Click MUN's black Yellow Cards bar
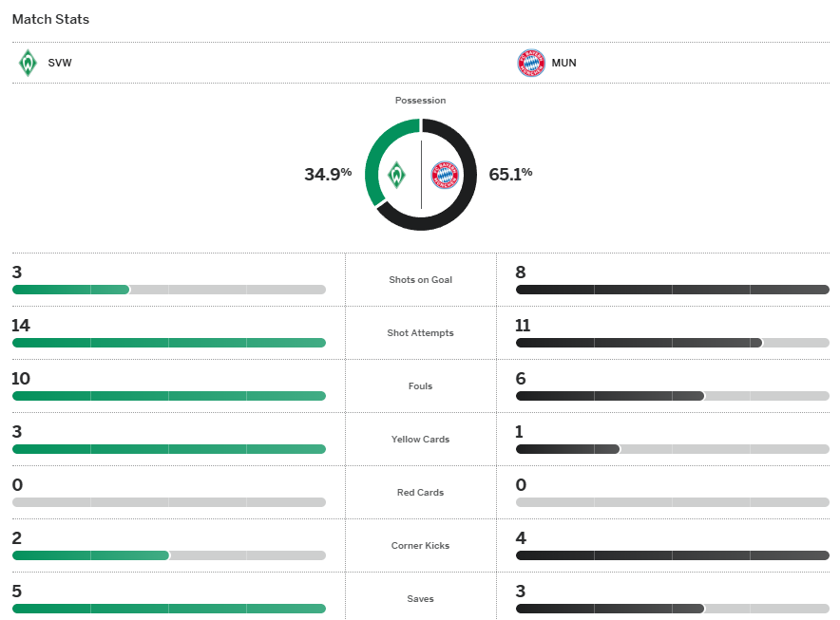 (x=567, y=449)
